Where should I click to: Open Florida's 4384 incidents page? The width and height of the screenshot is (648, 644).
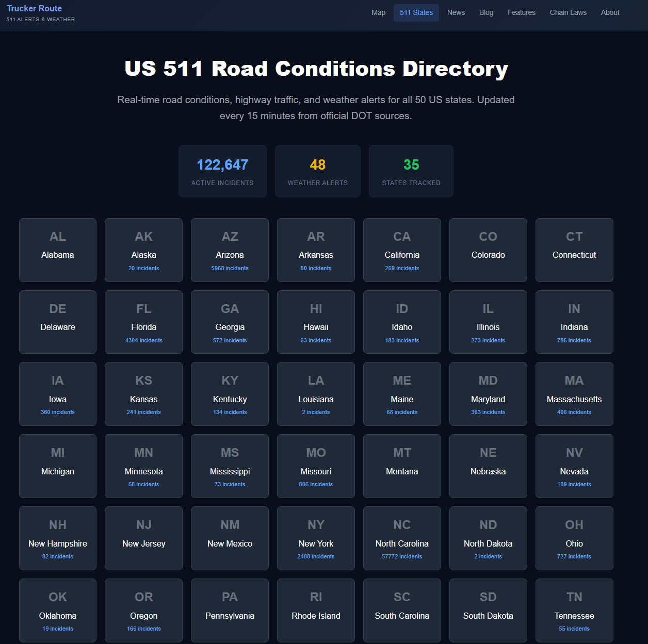click(x=143, y=322)
